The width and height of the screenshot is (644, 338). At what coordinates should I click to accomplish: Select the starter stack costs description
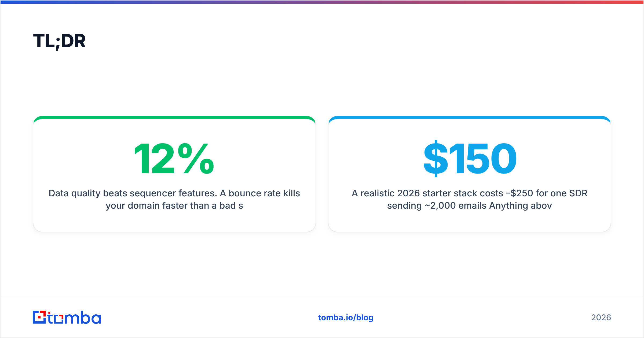click(470, 199)
